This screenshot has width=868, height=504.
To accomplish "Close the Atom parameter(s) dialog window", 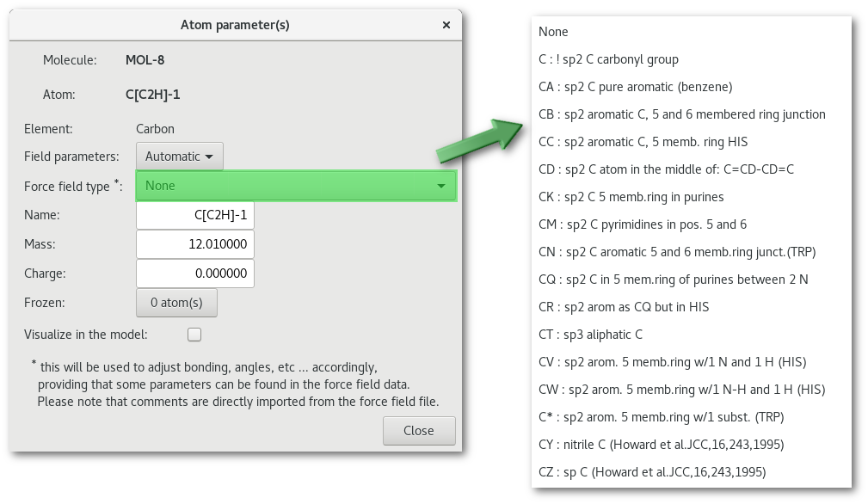I will pos(446,25).
